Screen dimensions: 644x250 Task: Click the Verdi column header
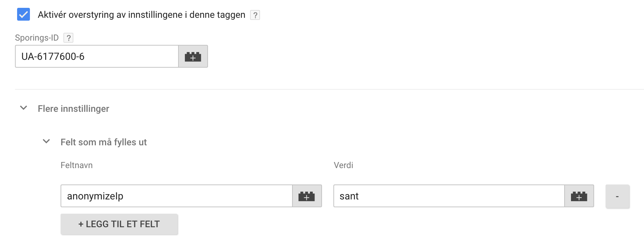tap(343, 165)
